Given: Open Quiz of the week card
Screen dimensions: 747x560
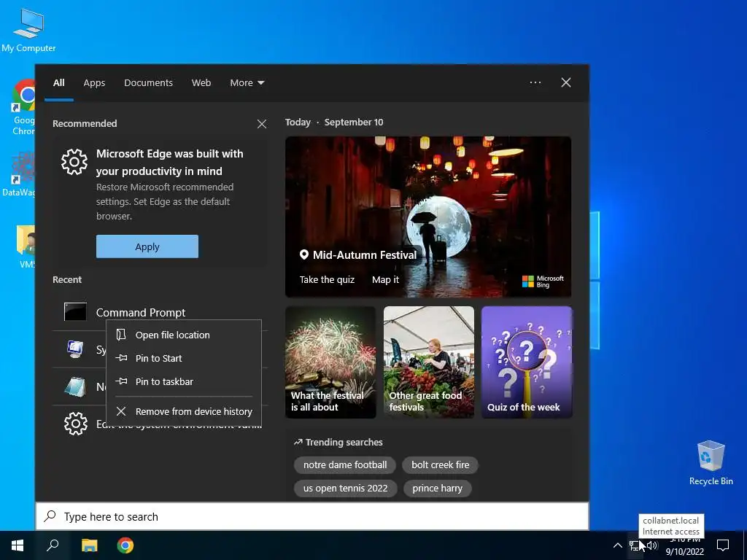Looking at the screenshot, I should click(527, 362).
